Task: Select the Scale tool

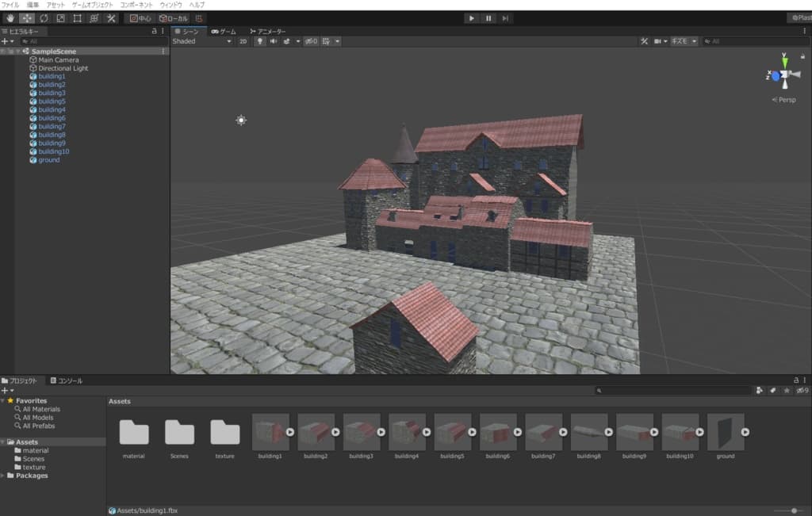Action: 60,18
